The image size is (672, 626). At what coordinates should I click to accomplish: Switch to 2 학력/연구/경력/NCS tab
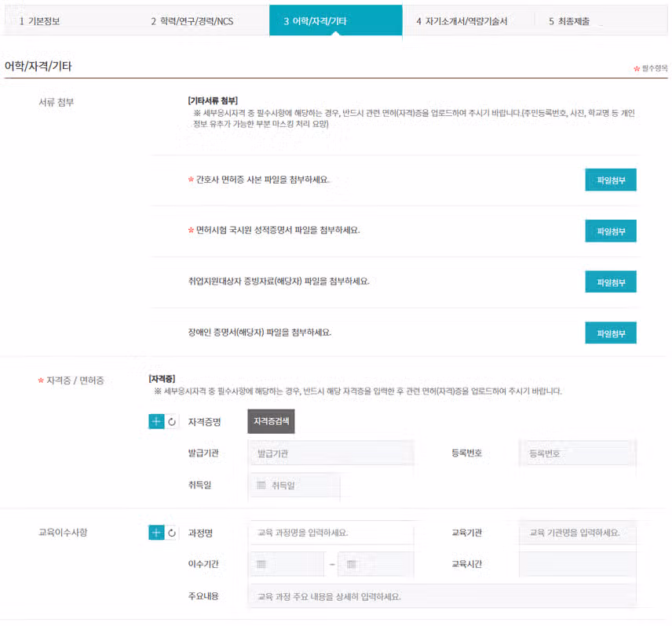(192, 21)
